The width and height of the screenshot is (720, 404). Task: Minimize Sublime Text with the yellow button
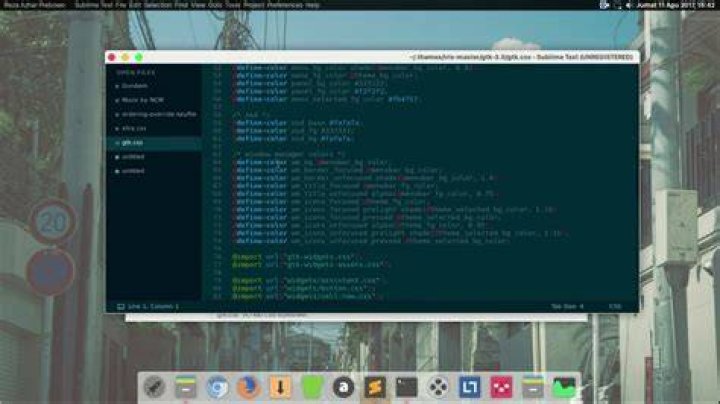pos(125,57)
